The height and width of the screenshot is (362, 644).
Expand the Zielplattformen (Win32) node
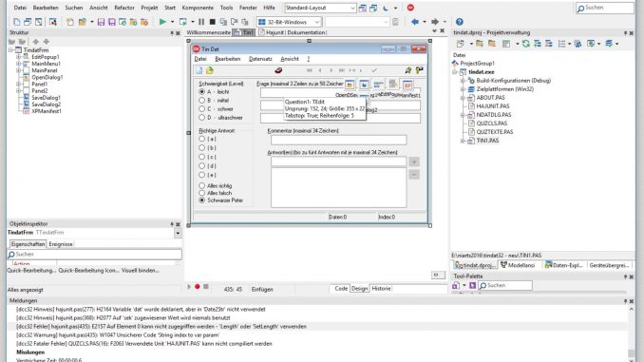463,89
